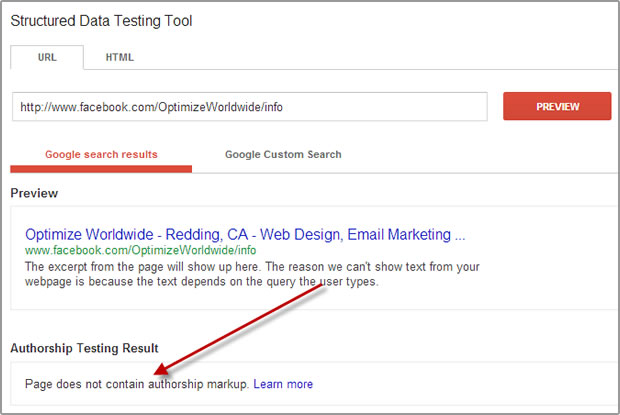Switch to the URL tab
The width and height of the screenshot is (620, 415).
pyautogui.click(x=47, y=57)
